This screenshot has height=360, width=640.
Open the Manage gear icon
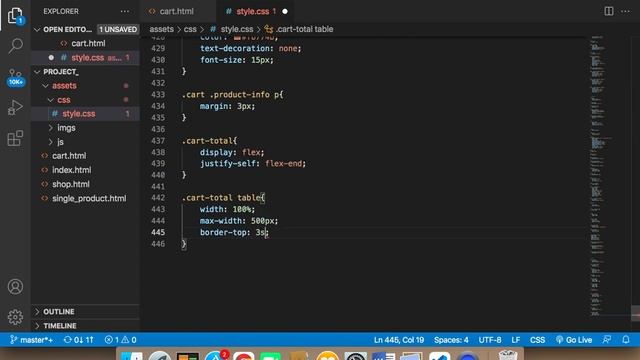click(x=15, y=317)
